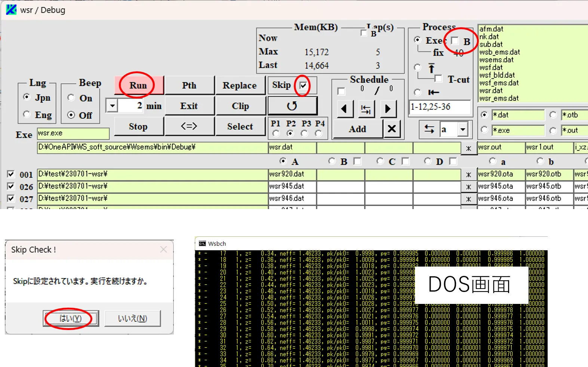
Task: Click asterisk button on row 001
Action: pyautogui.click(x=468, y=174)
